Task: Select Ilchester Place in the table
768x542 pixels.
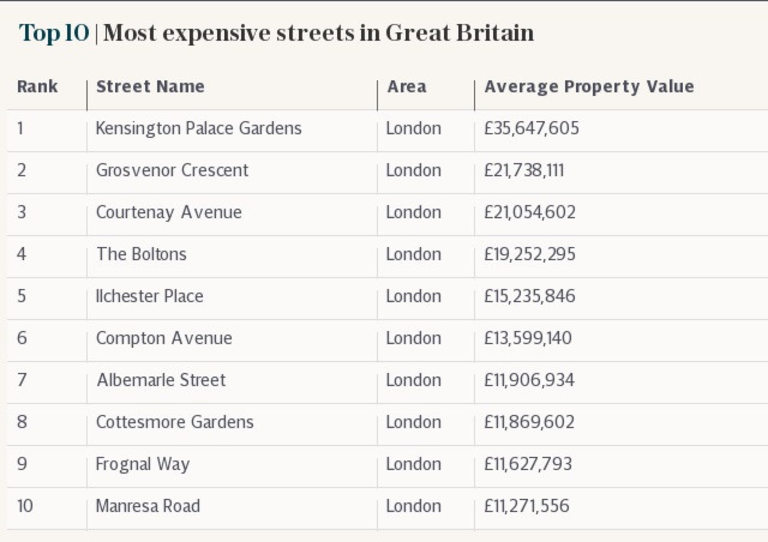Action: 149,297
